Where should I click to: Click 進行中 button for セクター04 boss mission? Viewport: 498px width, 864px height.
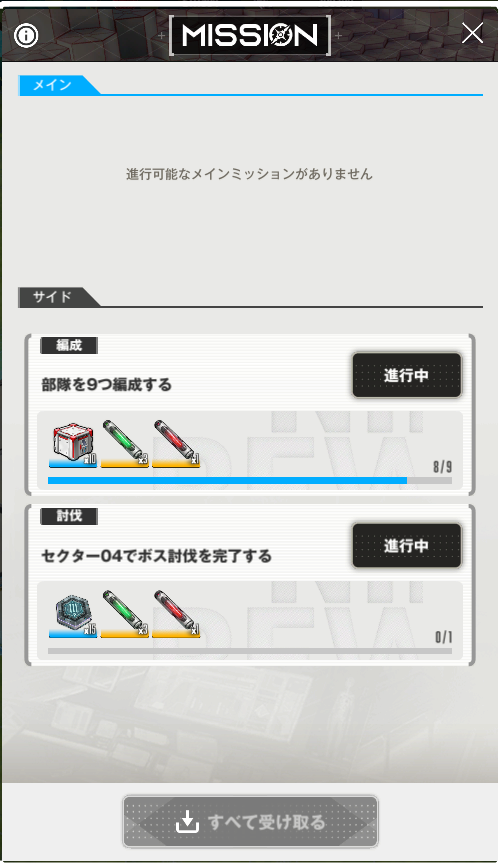tap(407, 546)
